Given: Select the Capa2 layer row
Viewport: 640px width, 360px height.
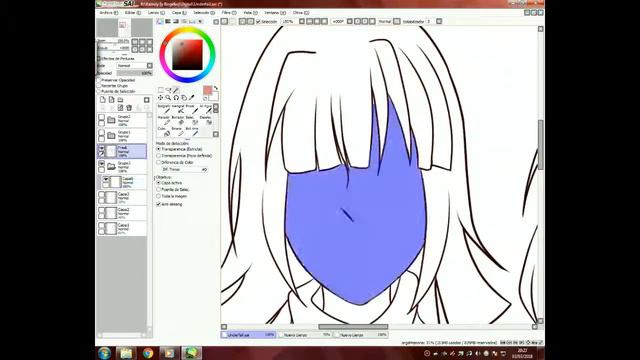Looking at the screenshot, I should (122, 213).
